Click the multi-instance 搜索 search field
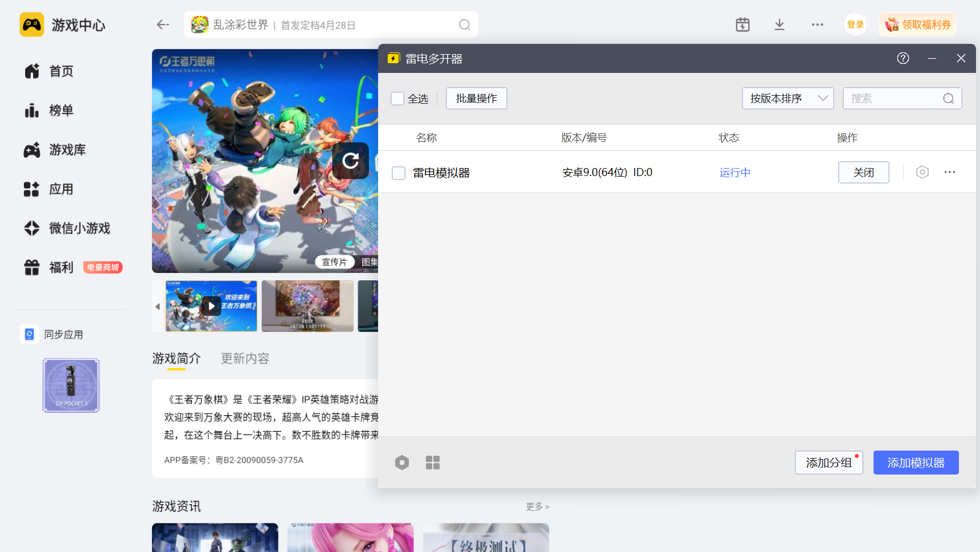This screenshot has height=552, width=980. (894, 99)
